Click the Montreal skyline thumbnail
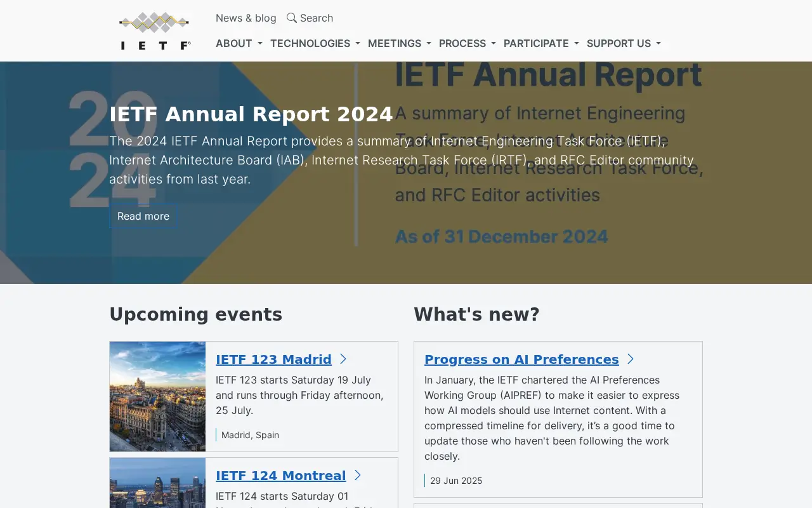This screenshot has height=508, width=812. click(157, 483)
